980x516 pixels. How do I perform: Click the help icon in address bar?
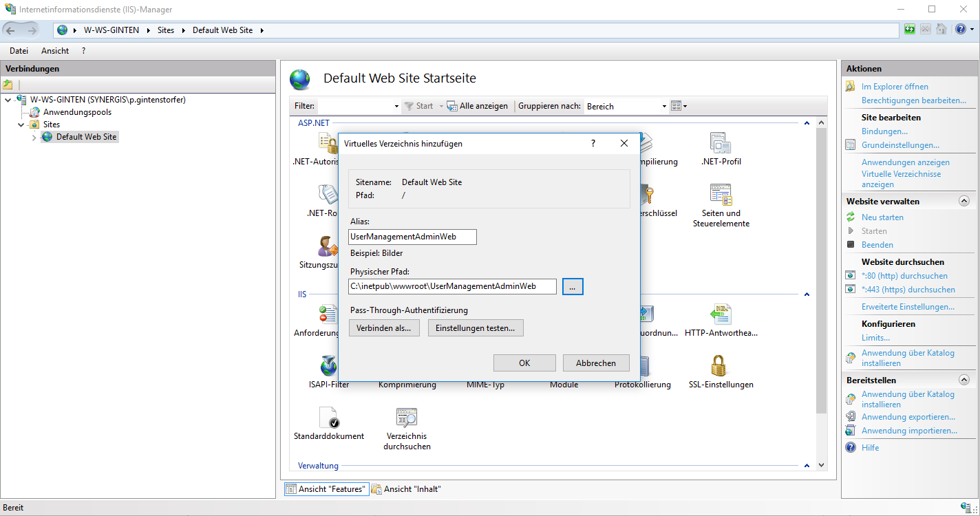tap(961, 30)
